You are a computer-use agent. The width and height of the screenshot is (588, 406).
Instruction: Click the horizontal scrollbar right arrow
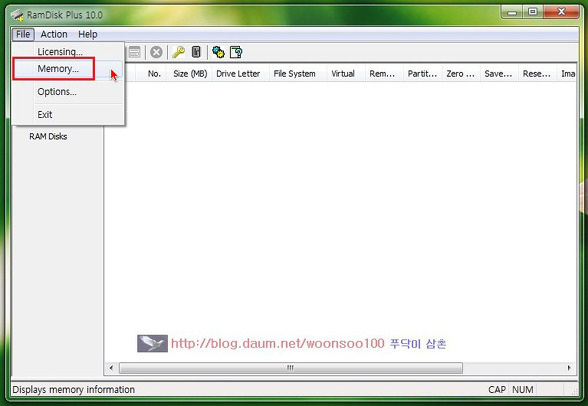(569, 368)
